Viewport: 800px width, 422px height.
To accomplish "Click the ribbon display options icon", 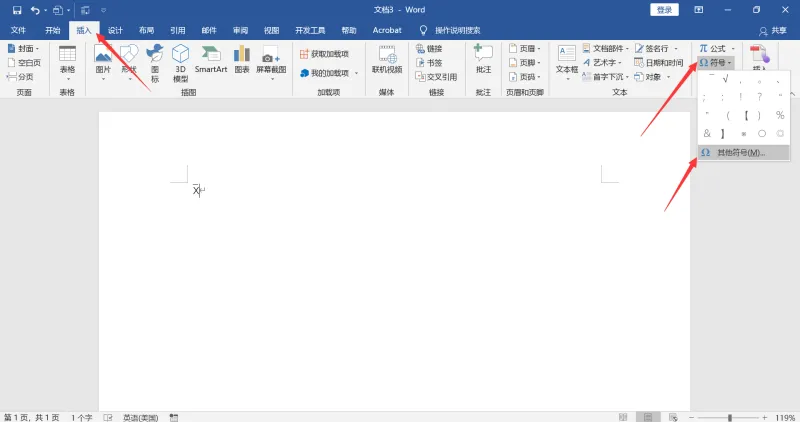I will (x=698, y=10).
